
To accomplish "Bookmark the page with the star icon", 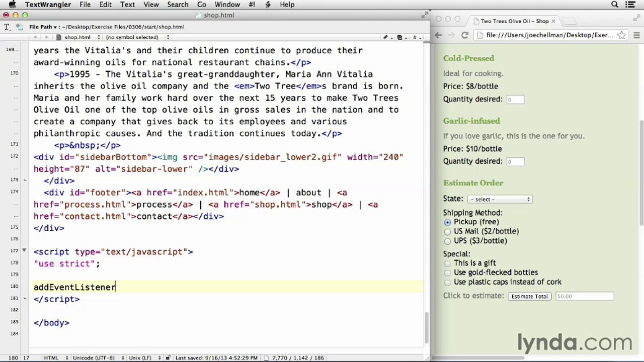I will click(x=621, y=35).
